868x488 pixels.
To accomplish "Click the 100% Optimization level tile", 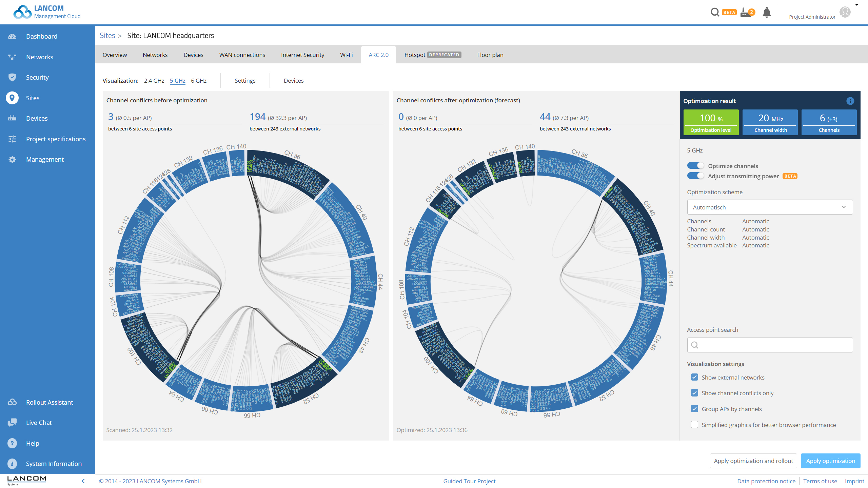I will pyautogui.click(x=711, y=122).
